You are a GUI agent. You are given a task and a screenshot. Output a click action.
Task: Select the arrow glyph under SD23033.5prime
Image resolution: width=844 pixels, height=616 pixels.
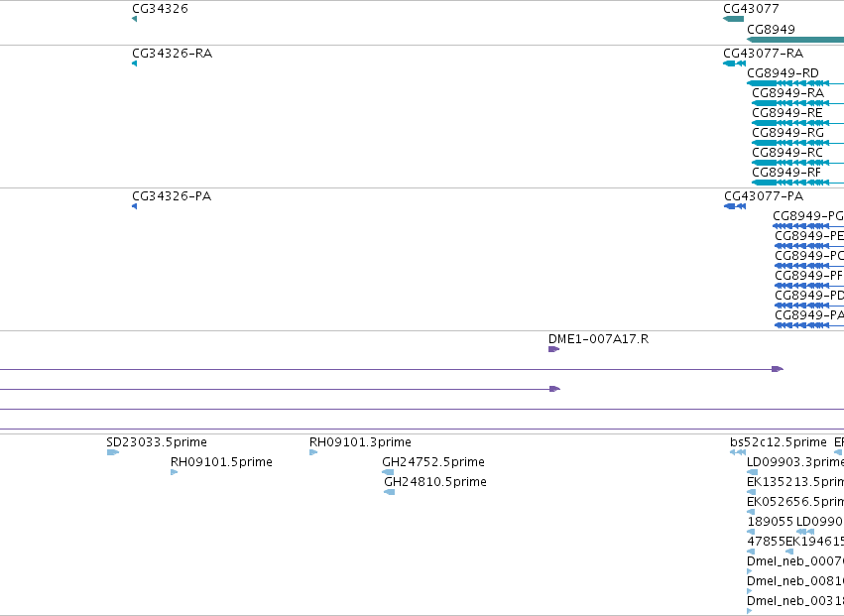click(112, 452)
